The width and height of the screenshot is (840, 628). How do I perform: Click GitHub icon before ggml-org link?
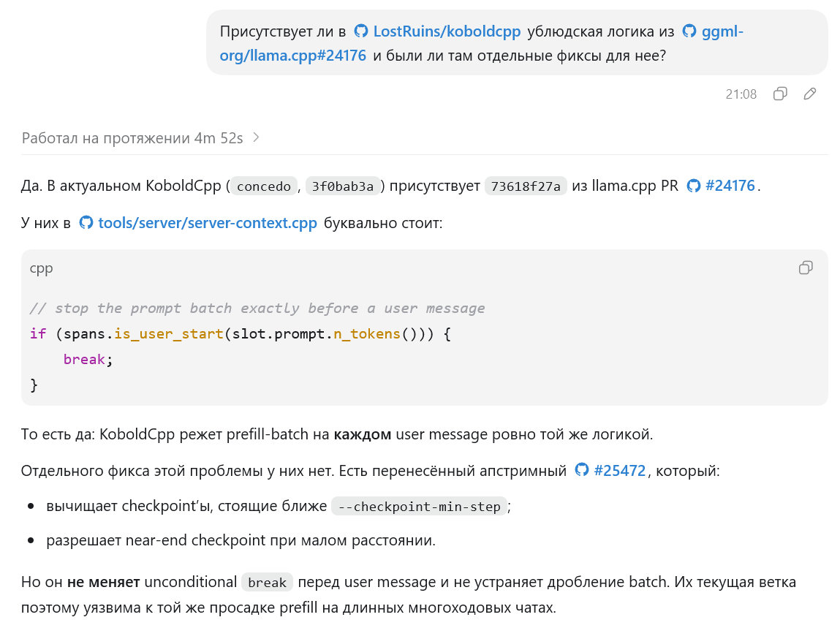[x=689, y=31]
